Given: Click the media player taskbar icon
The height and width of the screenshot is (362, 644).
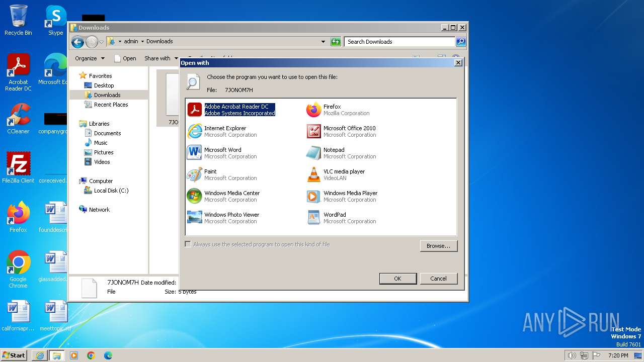Looking at the screenshot, I should 74,355.
